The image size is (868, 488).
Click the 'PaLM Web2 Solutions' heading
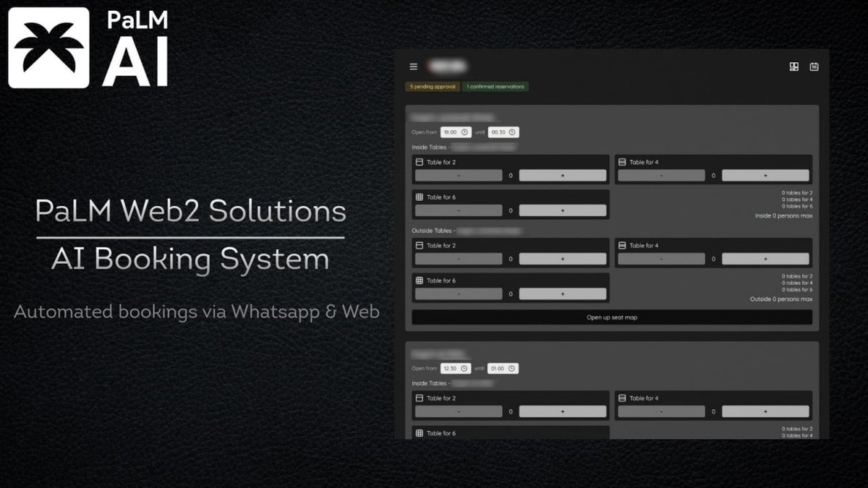pyautogui.click(x=190, y=211)
